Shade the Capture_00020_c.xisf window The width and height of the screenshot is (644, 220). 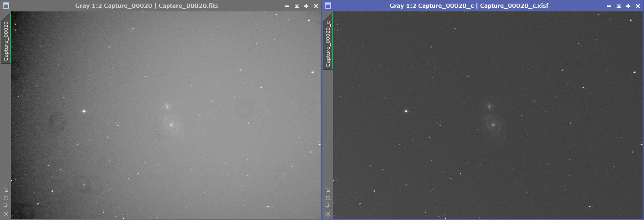[618, 6]
